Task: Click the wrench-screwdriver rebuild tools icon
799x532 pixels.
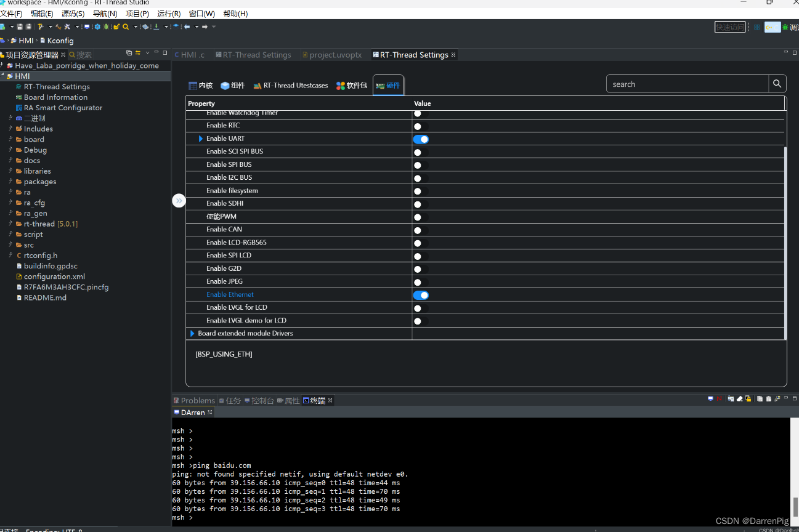Action: pos(67,27)
